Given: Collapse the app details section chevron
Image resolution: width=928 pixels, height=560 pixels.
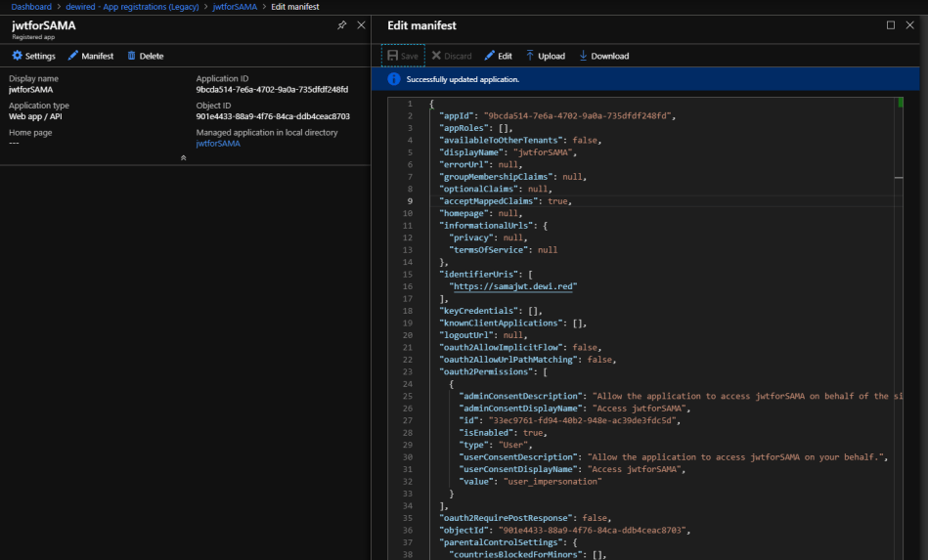Looking at the screenshot, I should click(184, 157).
